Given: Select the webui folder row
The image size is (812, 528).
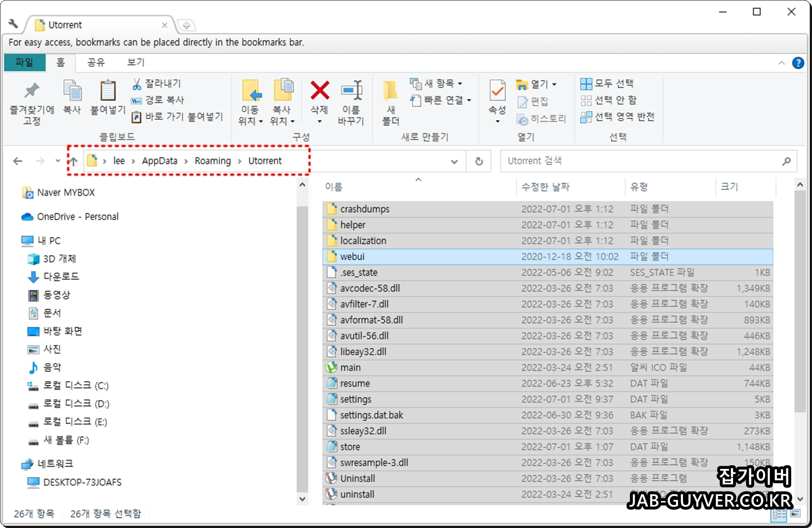Looking at the screenshot, I should click(x=548, y=256).
